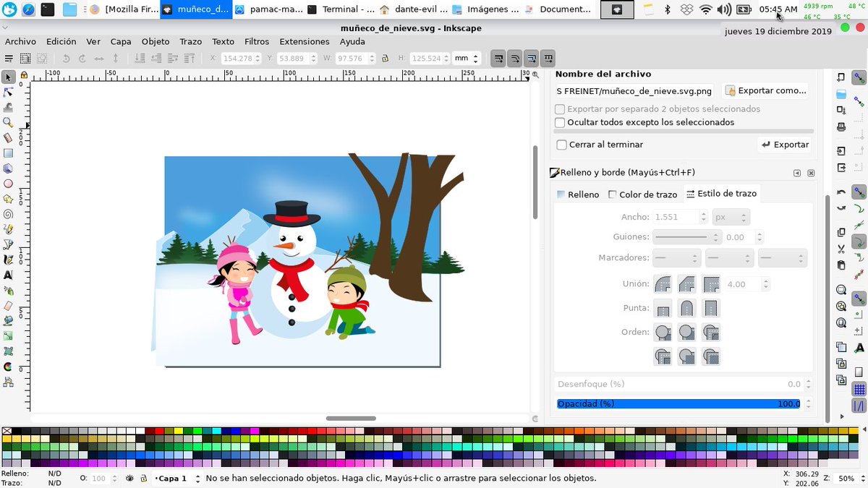Choose the rectangle drawing tool
The image size is (868, 488).
pos(8,153)
